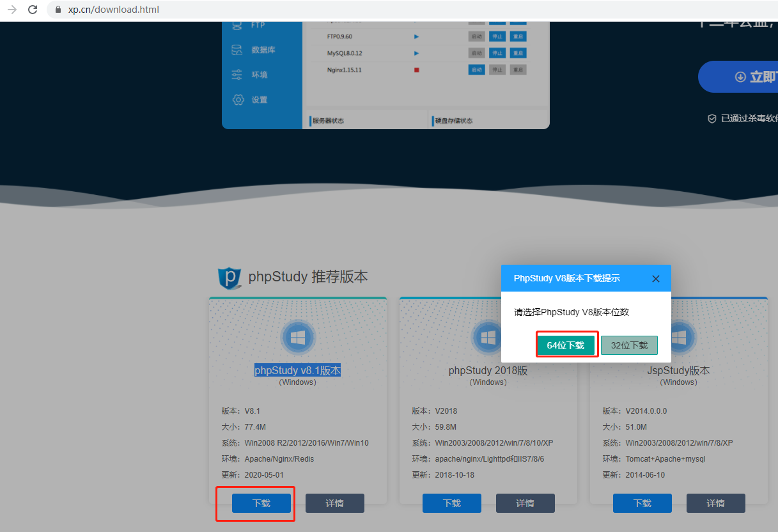Reload the page with the refresh icon
The height and width of the screenshot is (532, 778).
(x=33, y=10)
